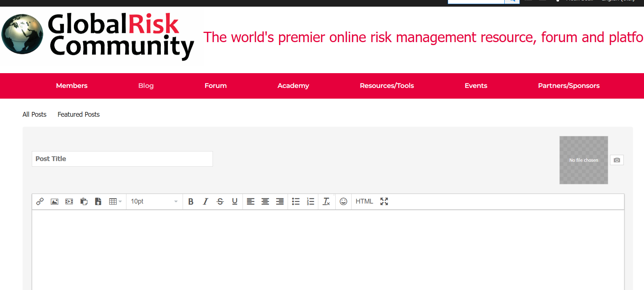Click the clear formatting icon

[x=326, y=201]
